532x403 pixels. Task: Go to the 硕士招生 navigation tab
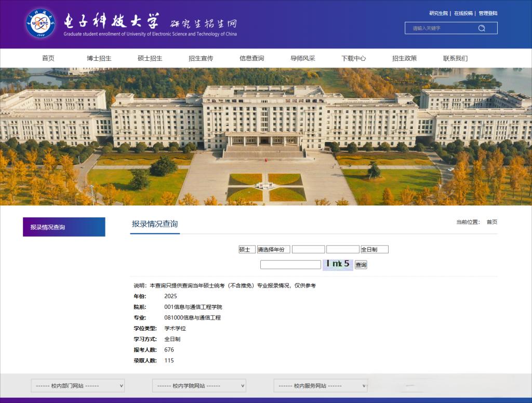pos(150,58)
